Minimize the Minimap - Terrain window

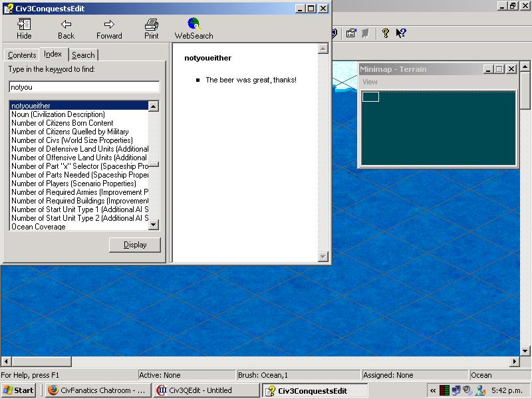pos(489,69)
